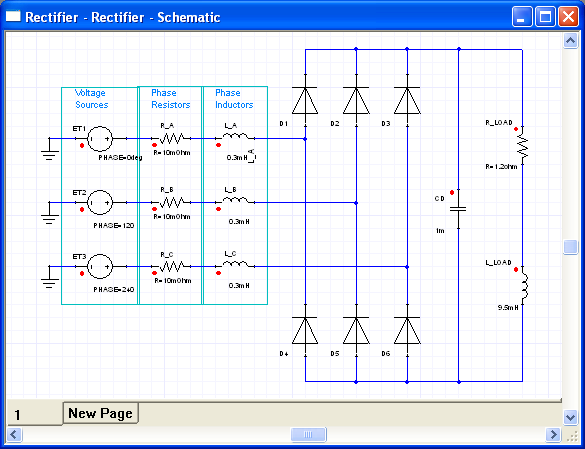Click the R=1.2ohm load value

click(501, 166)
